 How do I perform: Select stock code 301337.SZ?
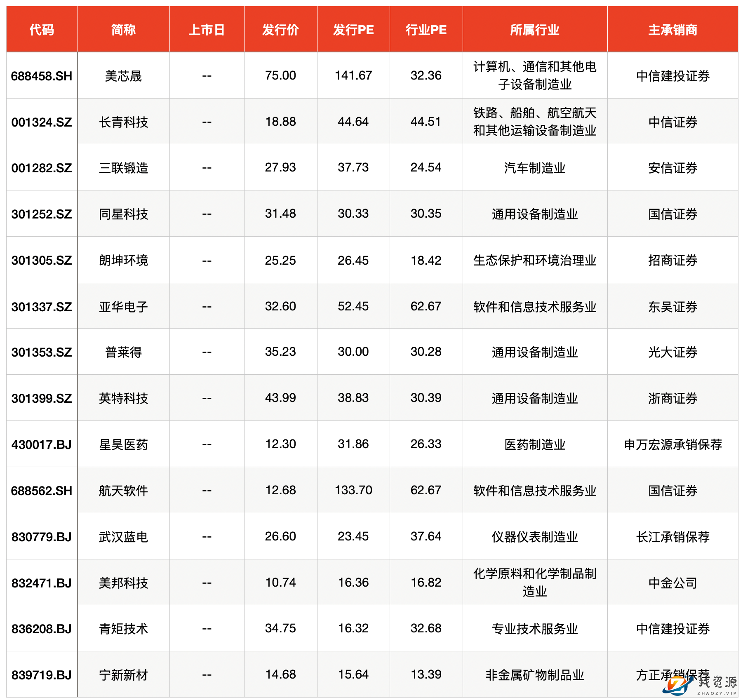[x=42, y=307]
